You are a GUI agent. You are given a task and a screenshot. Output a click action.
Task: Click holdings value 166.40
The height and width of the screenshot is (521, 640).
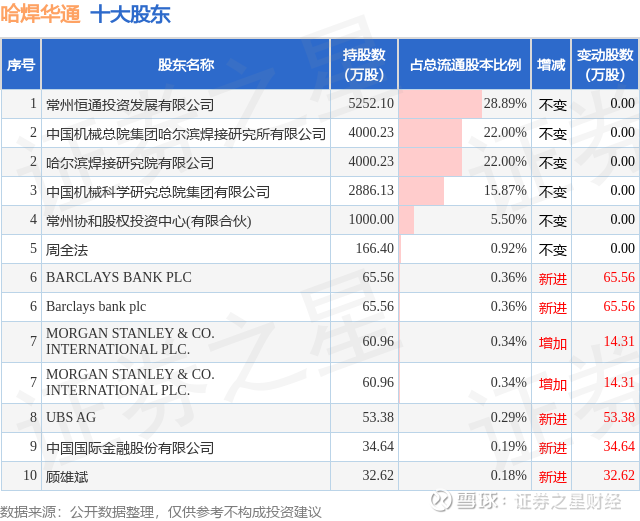[375, 248]
